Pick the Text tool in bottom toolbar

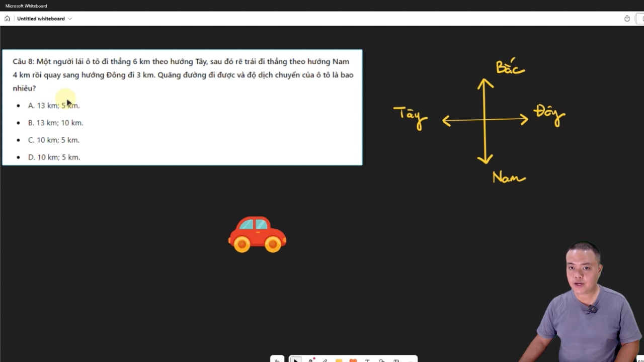click(367, 360)
